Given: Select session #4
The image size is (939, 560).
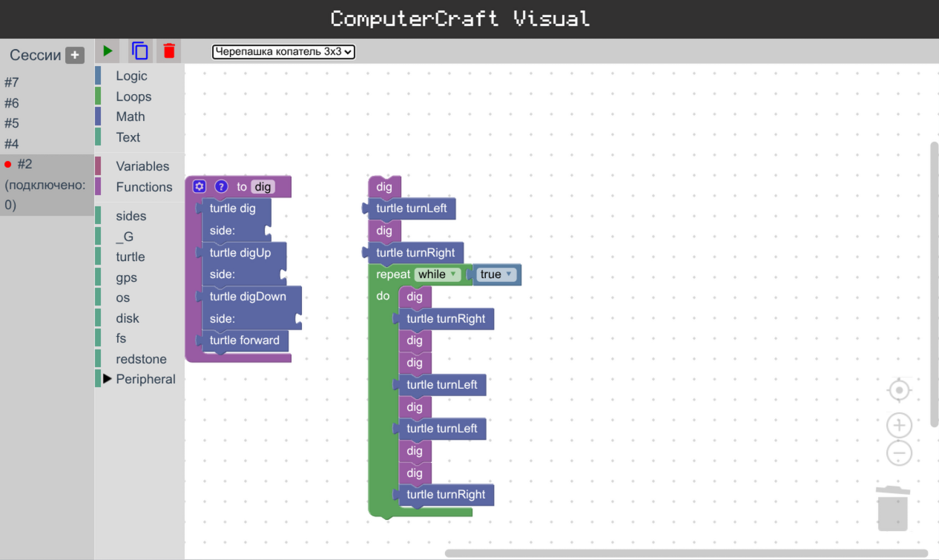Looking at the screenshot, I should point(47,144).
